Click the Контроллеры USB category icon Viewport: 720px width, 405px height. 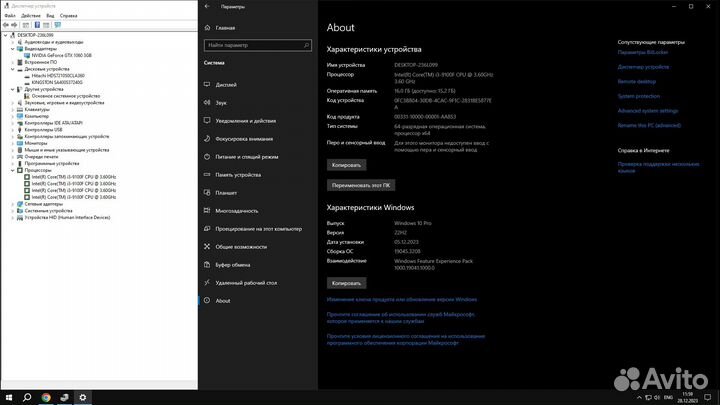(20, 129)
